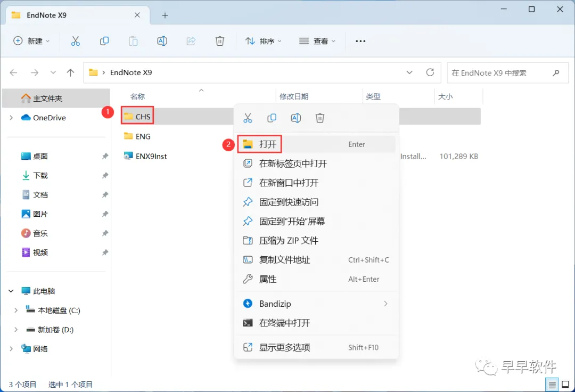
Task: Select 主文件夹 in the sidebar
Action: point(56,99)
